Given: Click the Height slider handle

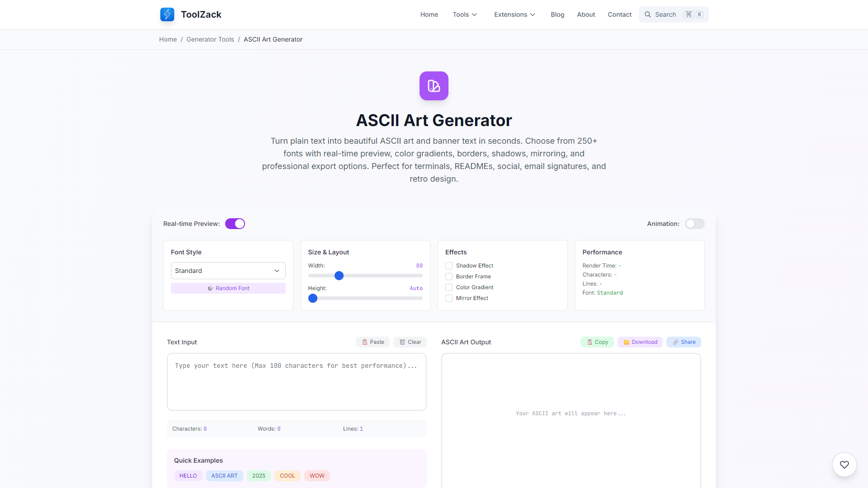Looking at the screenshot, I should 313,298.
